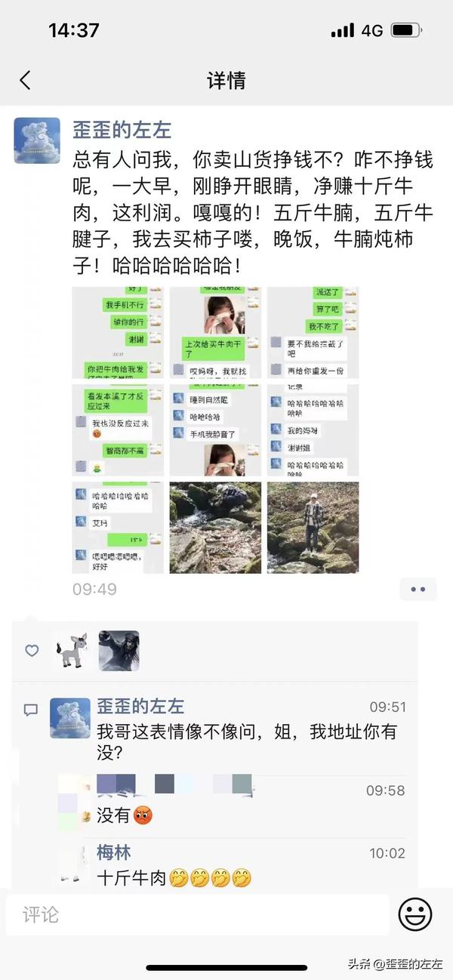This screenshot has height=980, width=453.
Task: Open the dark figure avatar in the likes row
Action: pyautogui.click(x=119, y=650)
